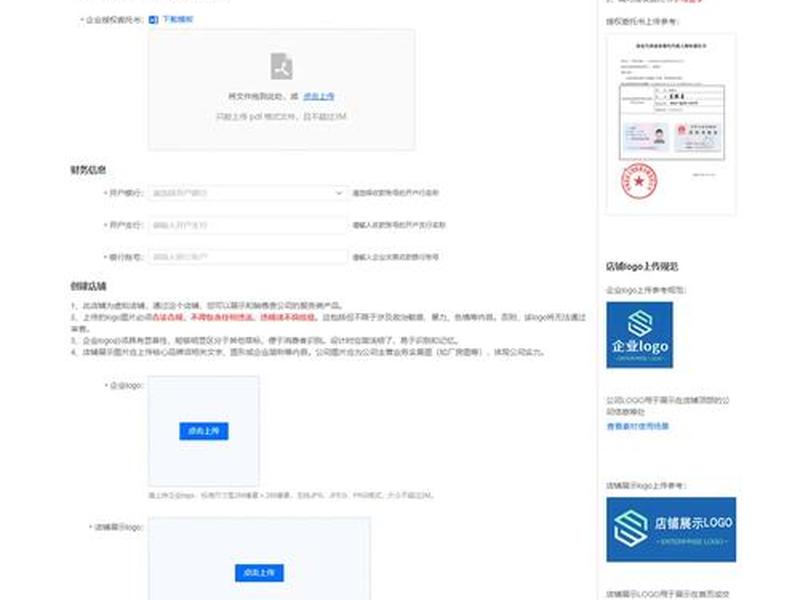Click the PDF file icon in upload area
The image size is (800, 600).
pyautogui.click(x=281, y=66)
